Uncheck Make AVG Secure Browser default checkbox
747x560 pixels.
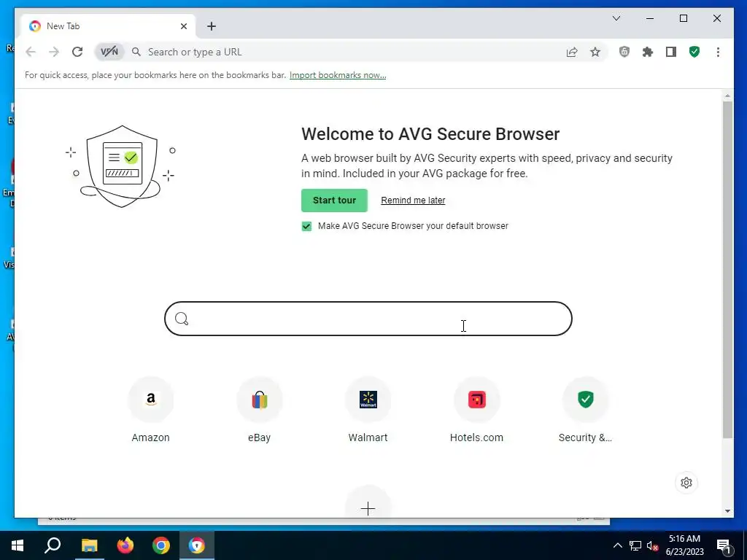(x=306, y=226)
